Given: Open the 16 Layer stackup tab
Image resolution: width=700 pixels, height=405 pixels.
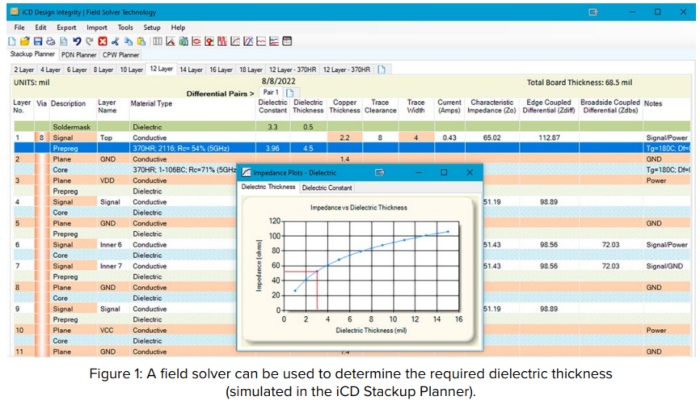Looking at the screenshot, I should (x=221, y=70).
